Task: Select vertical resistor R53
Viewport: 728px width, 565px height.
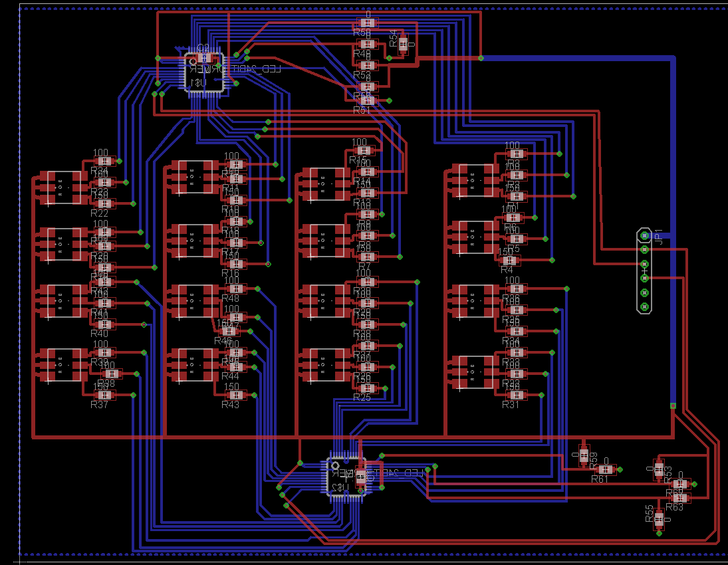Action: coord(658,470)
